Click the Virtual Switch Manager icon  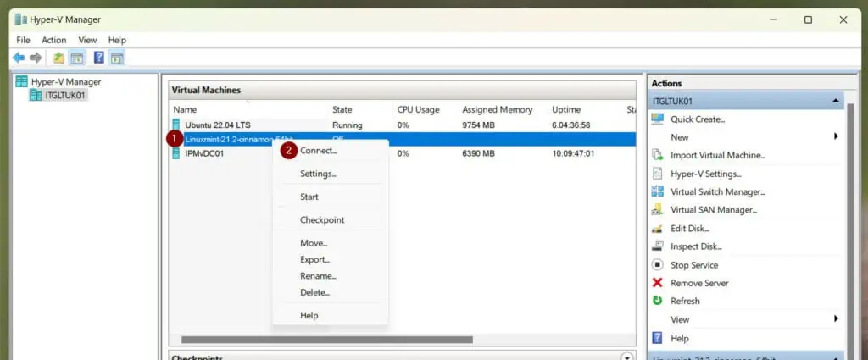click(657, 192)
